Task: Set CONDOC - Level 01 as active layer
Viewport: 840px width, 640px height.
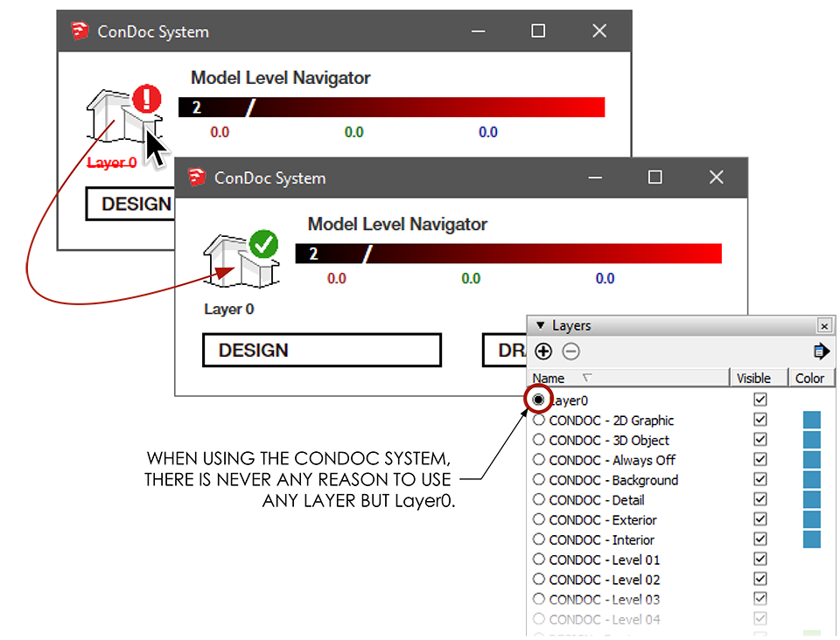Action: (x=539, y=560)
